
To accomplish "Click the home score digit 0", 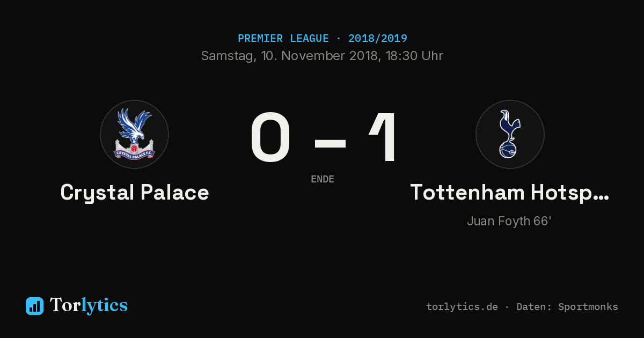I will (x=271, y=137).
